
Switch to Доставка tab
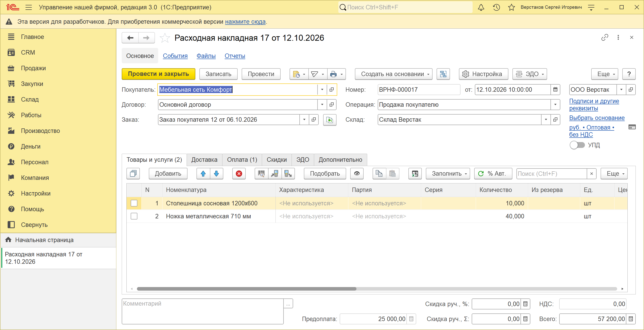pos(204,160)
